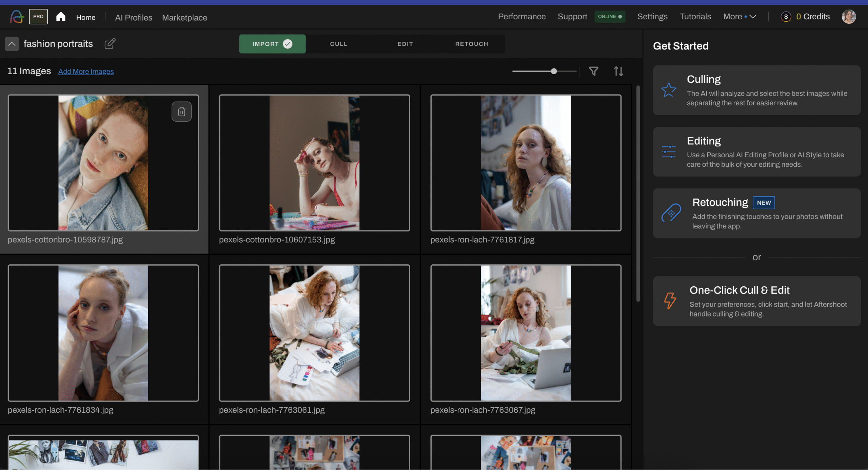Adjust the thumbnail size slider
Viewport: 868px width, 470px height.
tap(554, 71)
